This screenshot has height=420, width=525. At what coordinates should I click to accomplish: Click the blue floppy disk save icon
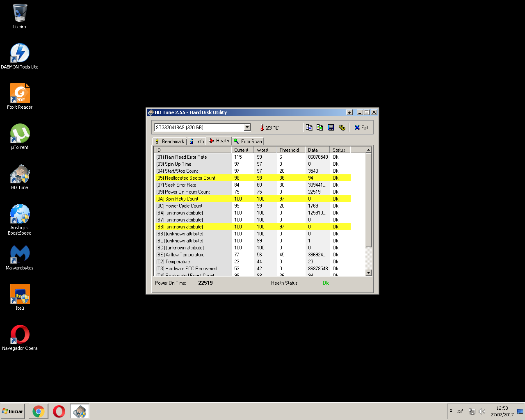point(331,128)
